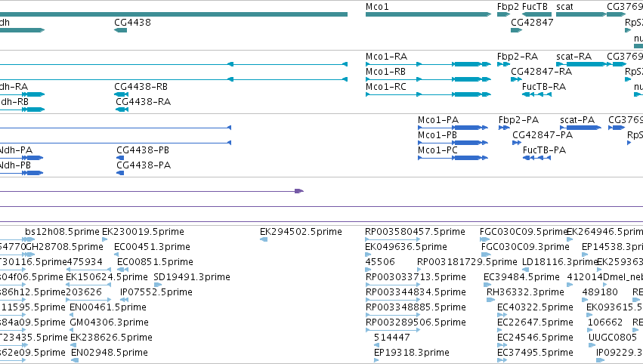
Task: Select the FucTB-RA transcript exons
Action: 536,94
